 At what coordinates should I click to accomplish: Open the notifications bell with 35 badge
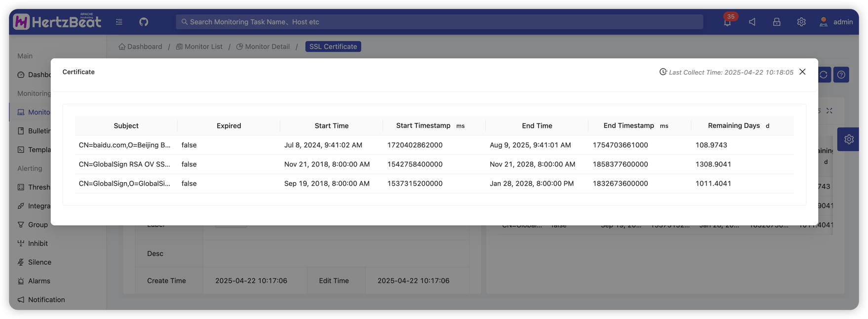pyautogui.click(x=727, y=22)
